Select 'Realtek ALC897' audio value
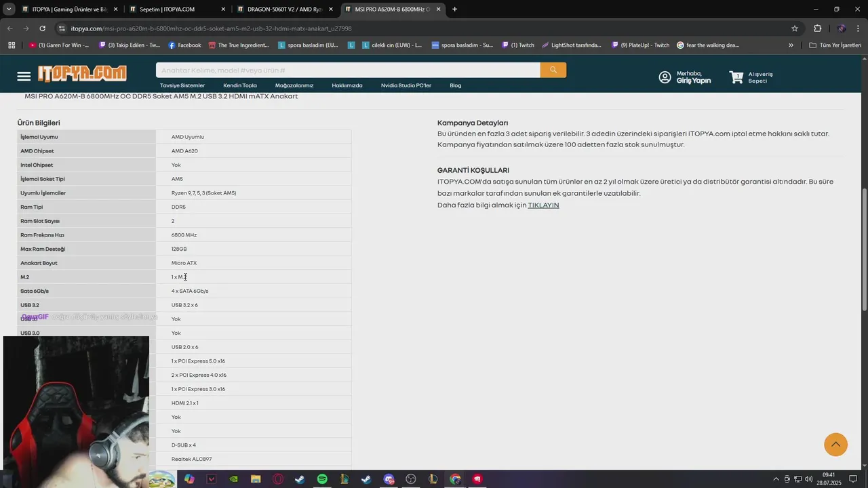The height and width of the screenshot is (488, 868). tap(191, 459)
